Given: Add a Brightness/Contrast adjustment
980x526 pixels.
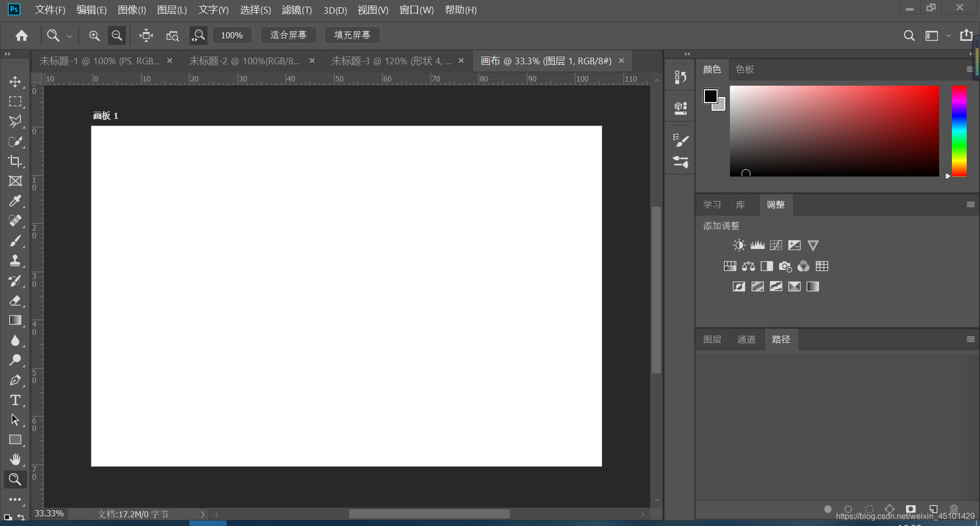Looking at the screenshot, I should point(739,245).
